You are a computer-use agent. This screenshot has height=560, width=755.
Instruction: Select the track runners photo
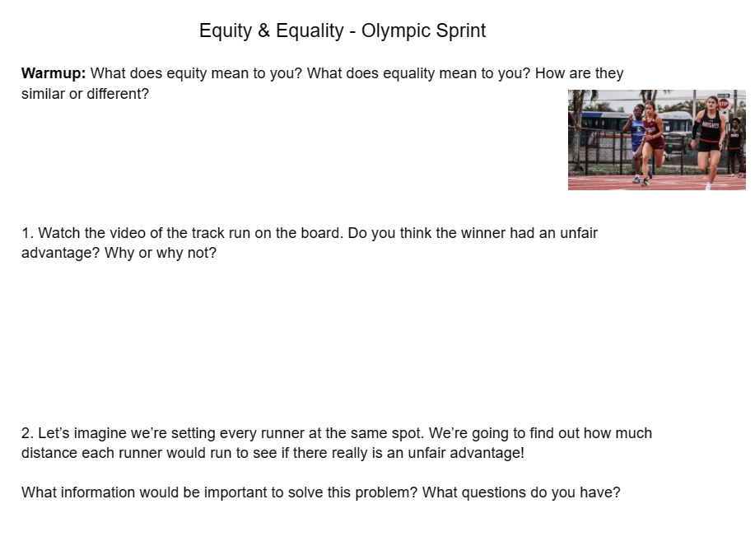[x=656, y=140]
